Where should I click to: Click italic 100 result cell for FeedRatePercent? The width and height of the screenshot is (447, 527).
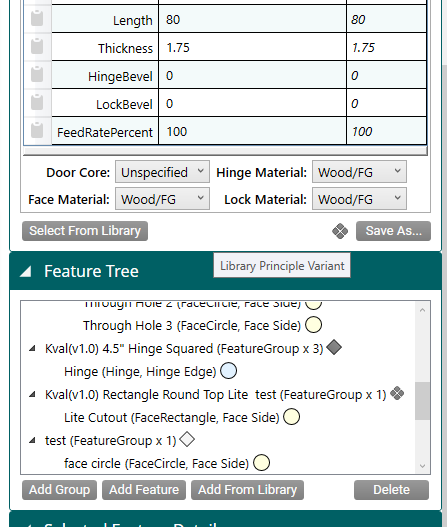pos(387,131)
